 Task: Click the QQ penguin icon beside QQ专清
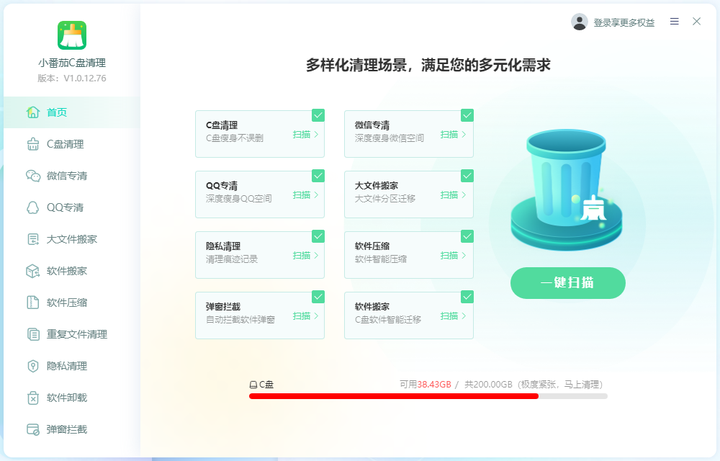pos(33,208)
